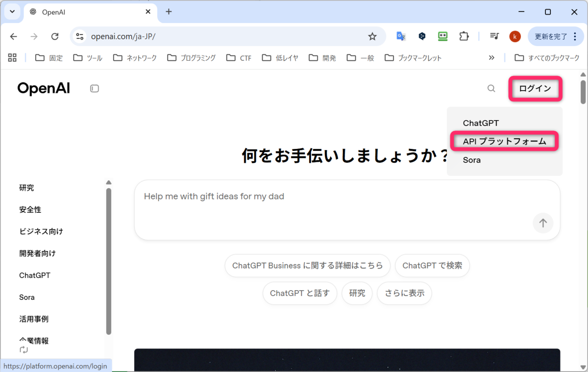Open site information icon in address bar
This screenshot has height=372, width=588.
pos(79,36)
